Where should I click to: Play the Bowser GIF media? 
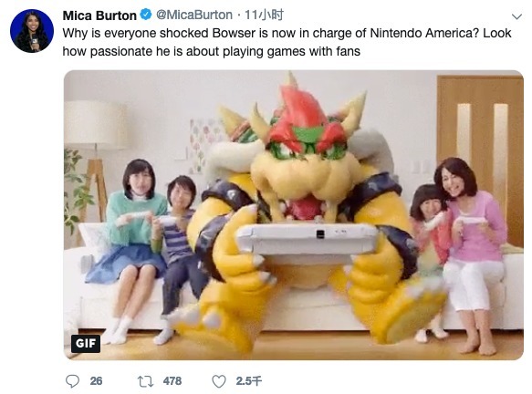tap(294, 215)
